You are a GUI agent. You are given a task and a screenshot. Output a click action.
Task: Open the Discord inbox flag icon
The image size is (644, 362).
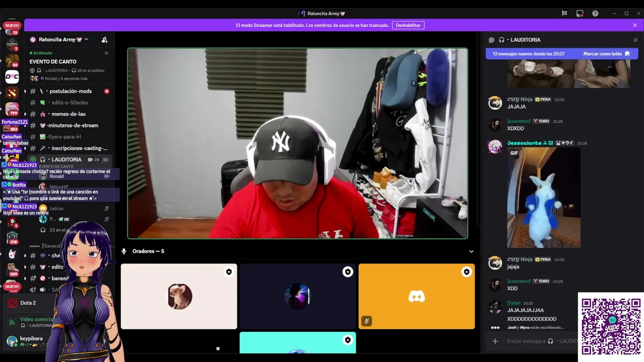[565, 14]
